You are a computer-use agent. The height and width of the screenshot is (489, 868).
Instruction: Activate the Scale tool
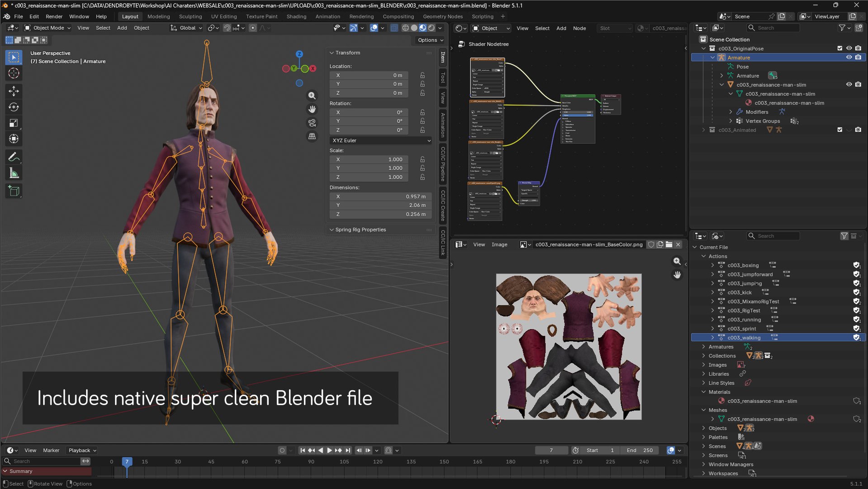coord(14,123)
